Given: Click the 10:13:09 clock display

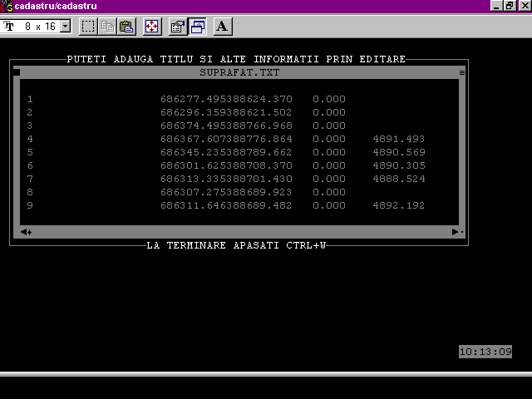Looking at the screenshot, I should [485, 352].
